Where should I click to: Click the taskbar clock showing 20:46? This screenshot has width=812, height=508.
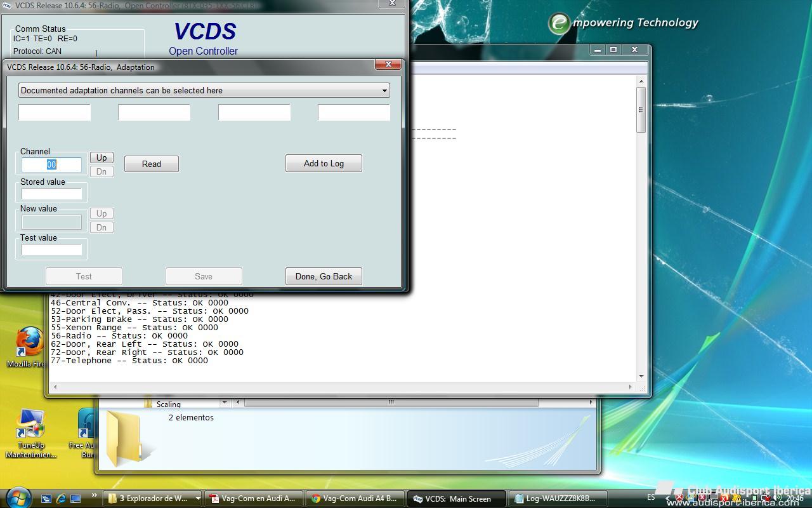795,499
